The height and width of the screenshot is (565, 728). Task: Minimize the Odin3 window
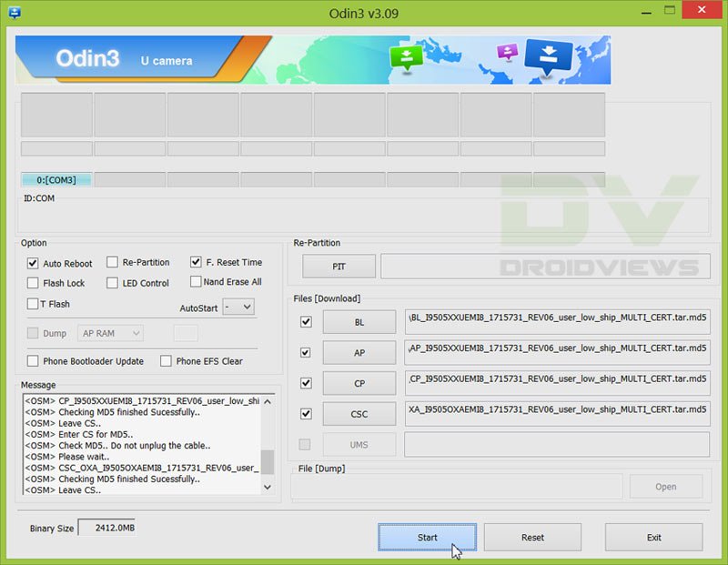point(646,11)
